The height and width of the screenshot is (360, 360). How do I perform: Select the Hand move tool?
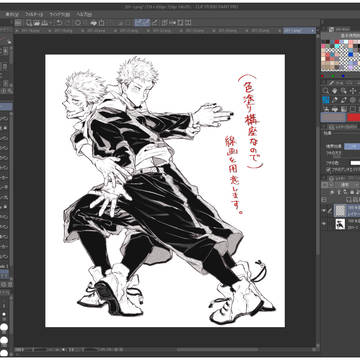pos(335,91)
